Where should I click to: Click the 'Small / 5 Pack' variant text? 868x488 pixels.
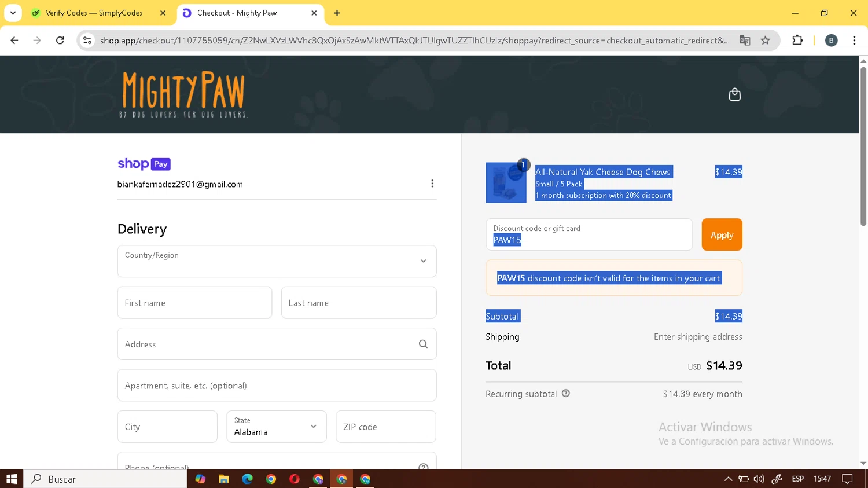click(559, 184)
